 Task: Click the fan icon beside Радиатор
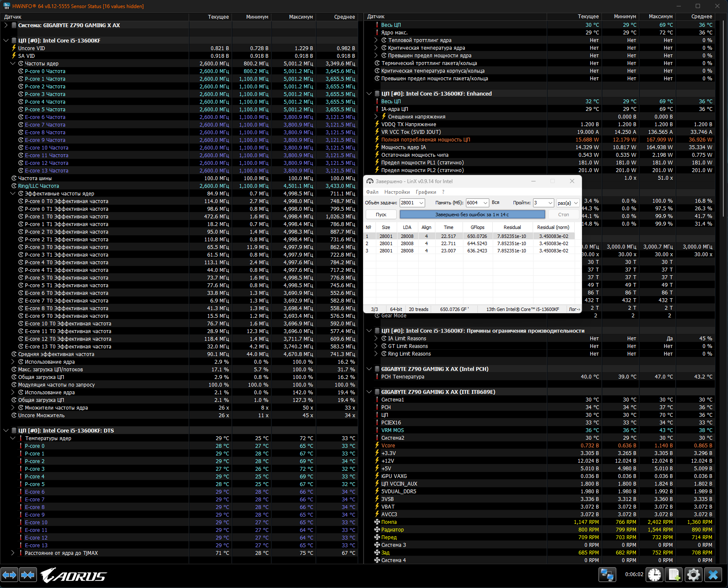click(377, 529)
